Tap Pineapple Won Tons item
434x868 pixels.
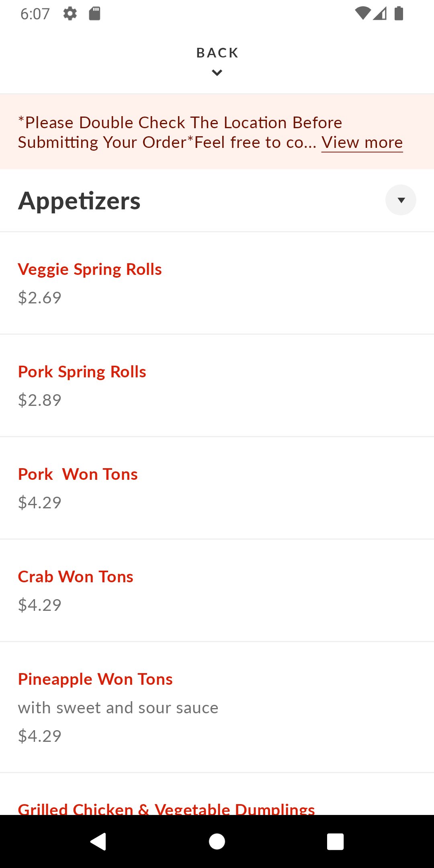(95, 679)
